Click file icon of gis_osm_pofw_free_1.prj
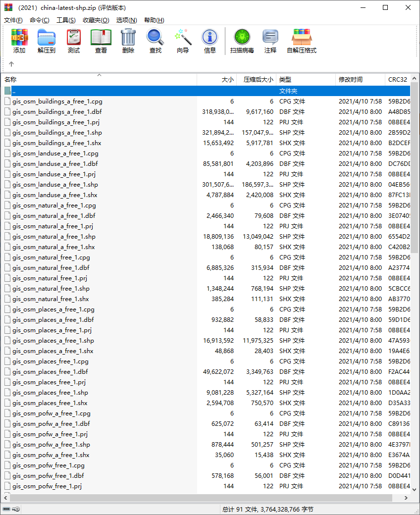 [x=7, y=486]
